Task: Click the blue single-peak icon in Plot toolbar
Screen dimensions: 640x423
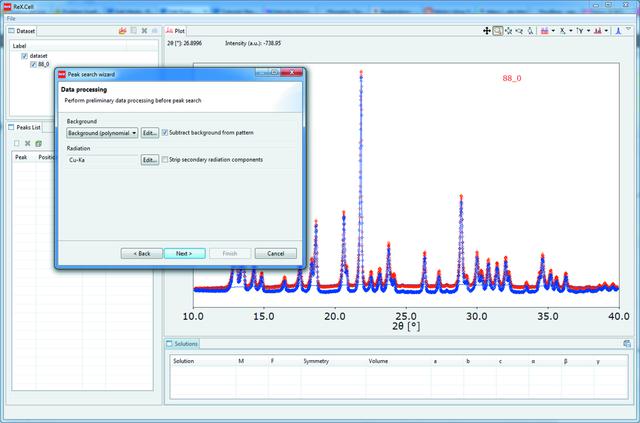Action: click(x=618, y=31)
